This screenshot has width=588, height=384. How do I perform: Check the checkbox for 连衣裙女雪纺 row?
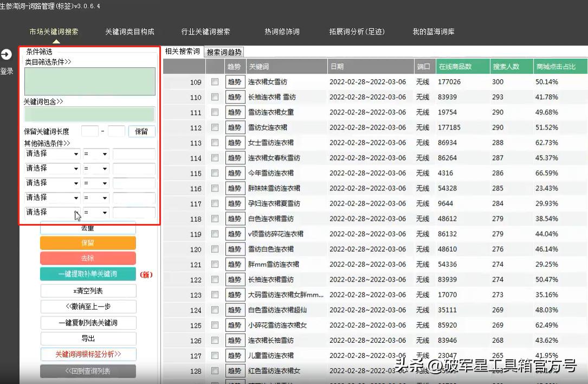[x=214, y=82]
